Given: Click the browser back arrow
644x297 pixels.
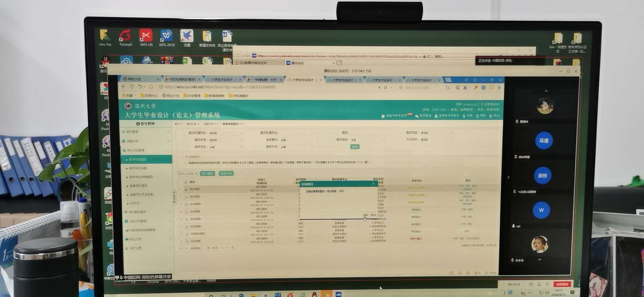Looking at the screenshot, I should pos(123,86).
